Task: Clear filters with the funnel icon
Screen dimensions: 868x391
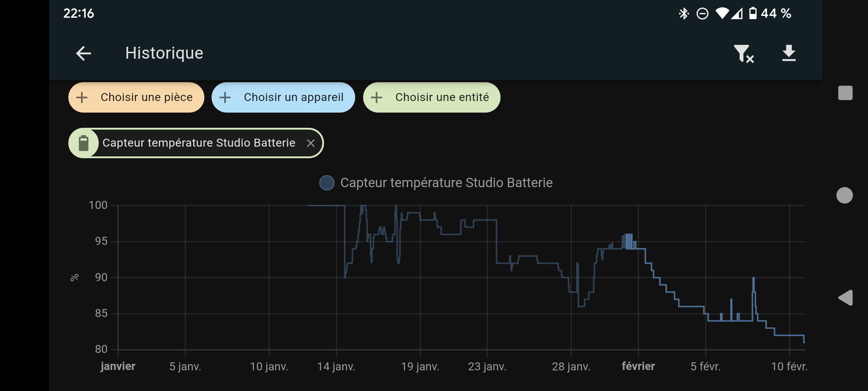Action: [x=743, y=54]
